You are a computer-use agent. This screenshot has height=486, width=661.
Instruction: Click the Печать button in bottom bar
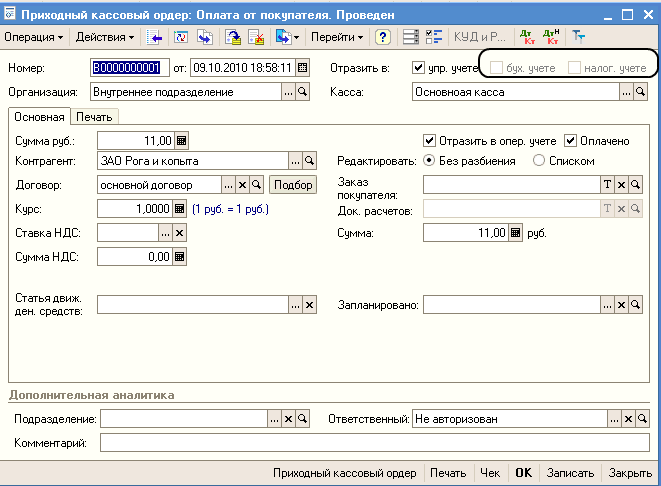pyautogui.click(x=448, y=473)
